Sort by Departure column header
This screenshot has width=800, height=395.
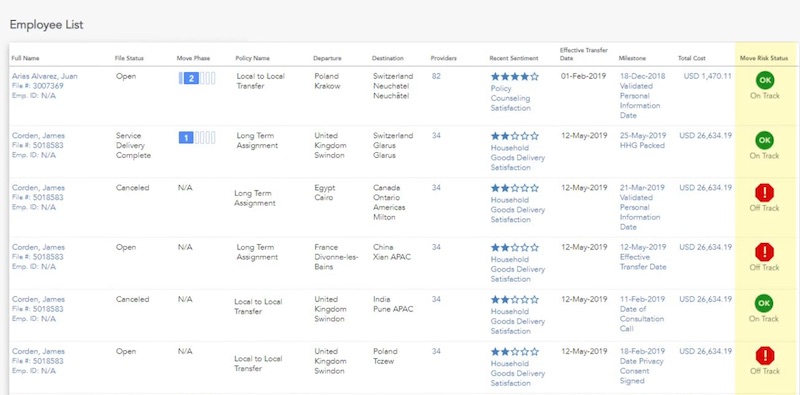[327, 58]
